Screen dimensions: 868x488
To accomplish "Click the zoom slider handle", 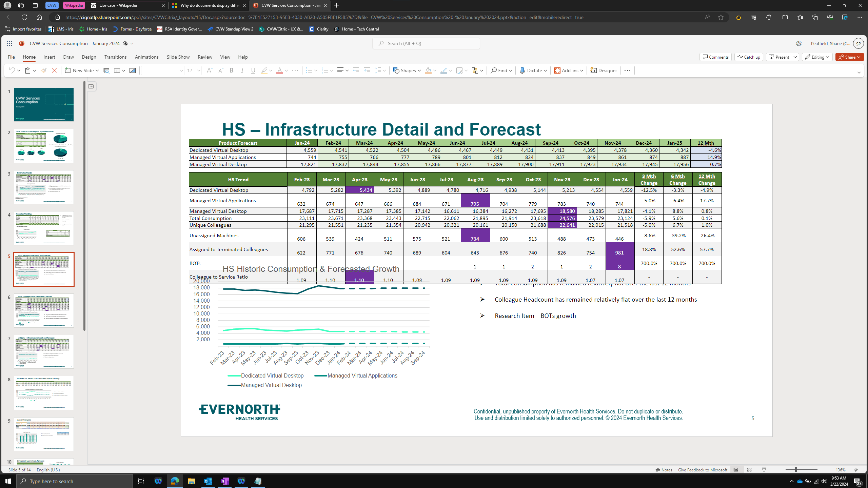I will 795,470.
